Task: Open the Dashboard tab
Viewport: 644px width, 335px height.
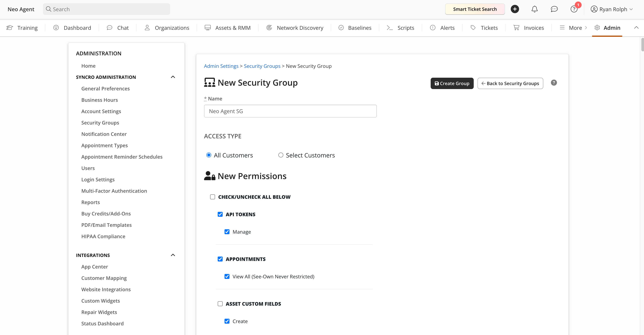Action: 72,28
